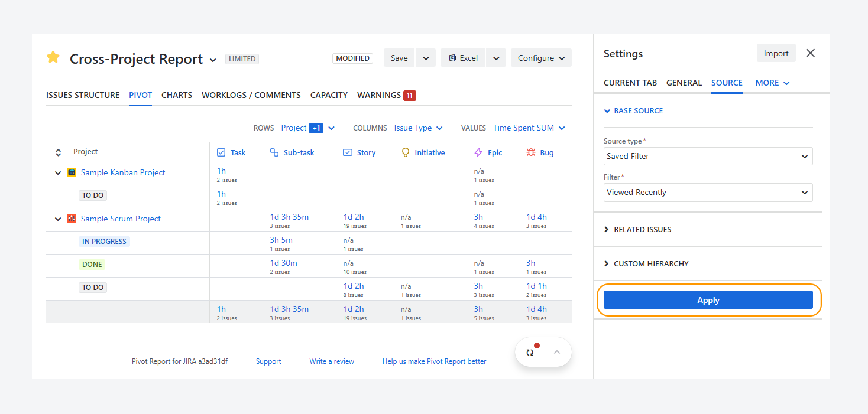Click the LIMITED label badge
The height and width of the screenshot is (414, 868).
point(242,59)
